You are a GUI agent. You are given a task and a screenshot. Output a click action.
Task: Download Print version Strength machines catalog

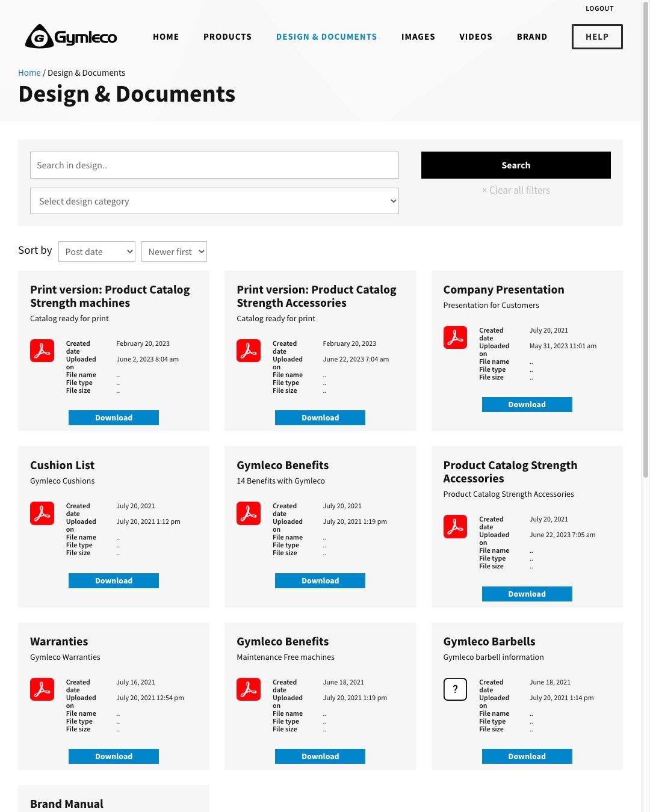(x=114, y=417)
